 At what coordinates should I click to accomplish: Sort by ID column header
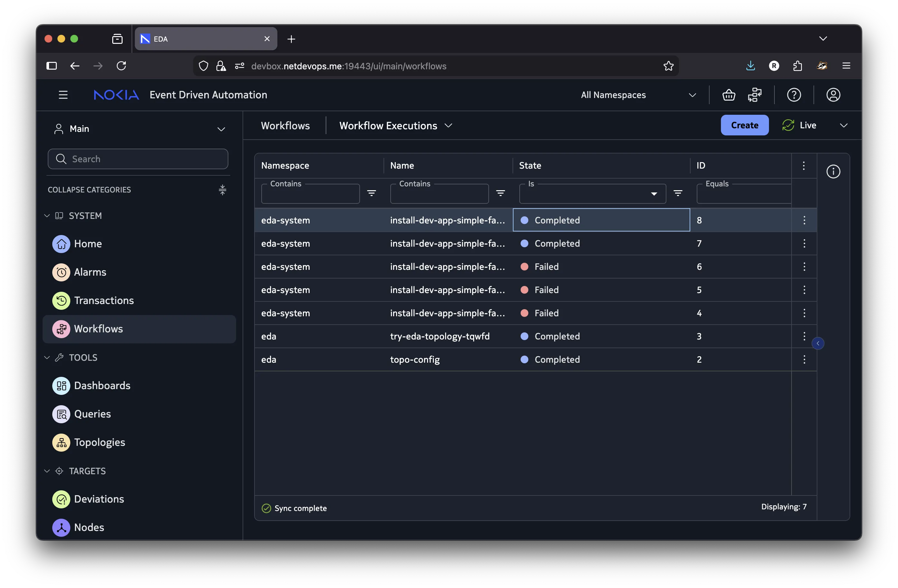tap(701, 166)
